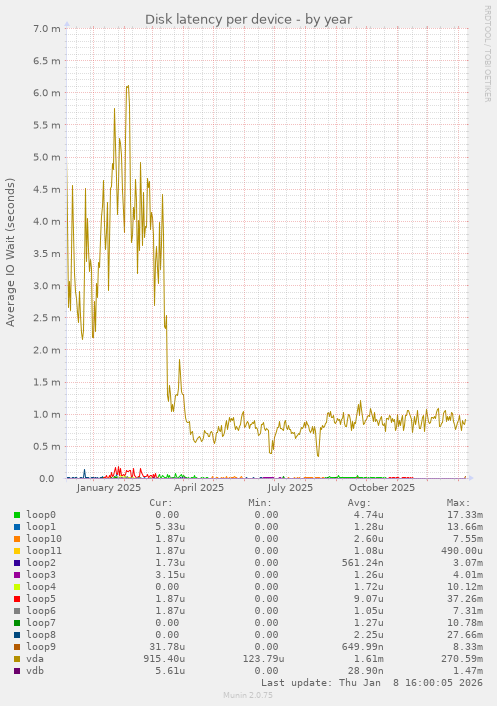497x706 pixels.
Task: Click the 'loop9' legend name
Action: pos(41,647)
